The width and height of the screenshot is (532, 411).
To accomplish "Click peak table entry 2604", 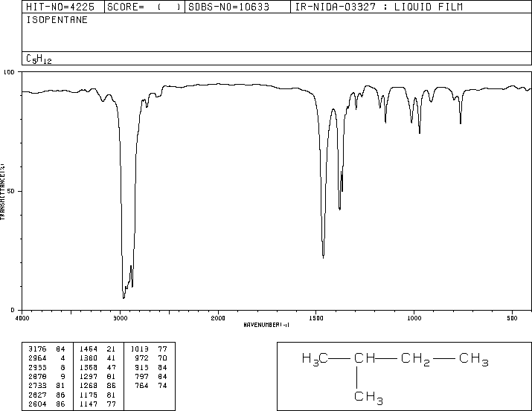I will pos(37,404).
